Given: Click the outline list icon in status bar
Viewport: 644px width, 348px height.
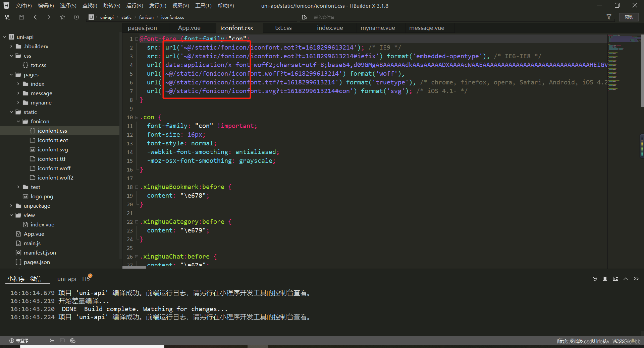Looking at the screenshot, I should (x=52, y=341).
